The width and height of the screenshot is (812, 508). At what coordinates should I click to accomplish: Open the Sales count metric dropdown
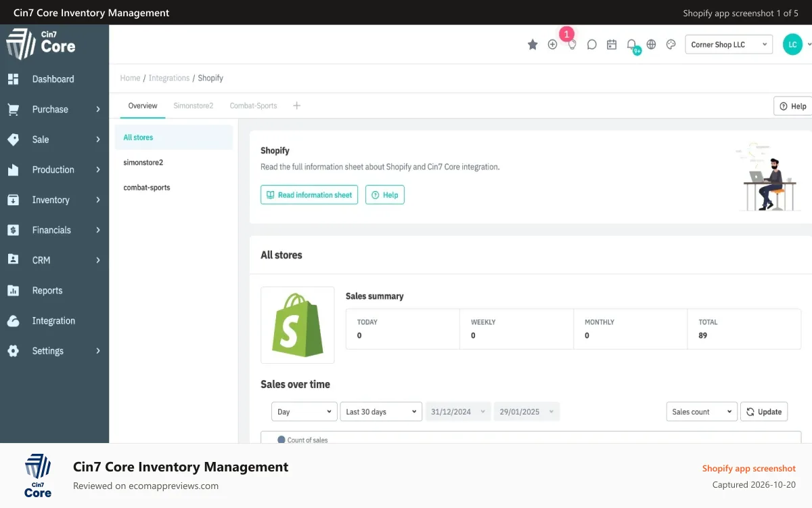tap(702, 412)
